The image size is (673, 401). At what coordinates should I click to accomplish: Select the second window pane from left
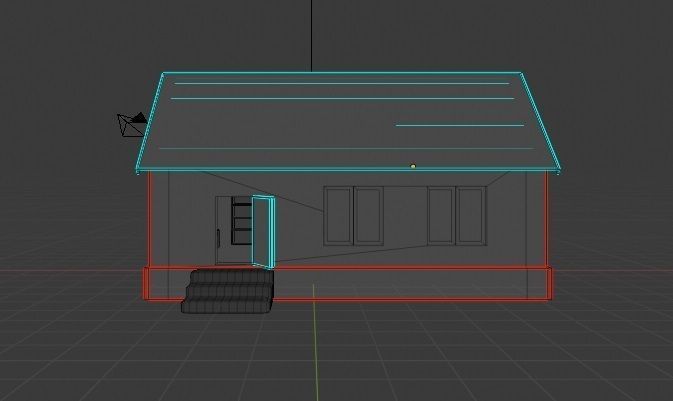pos(369,216)
